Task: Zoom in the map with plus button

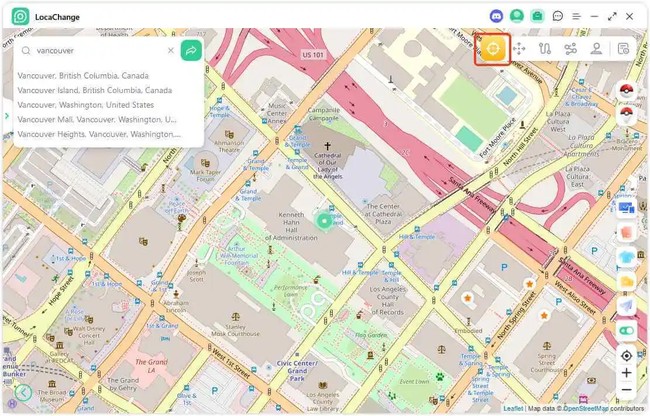Action: (626, 372)
